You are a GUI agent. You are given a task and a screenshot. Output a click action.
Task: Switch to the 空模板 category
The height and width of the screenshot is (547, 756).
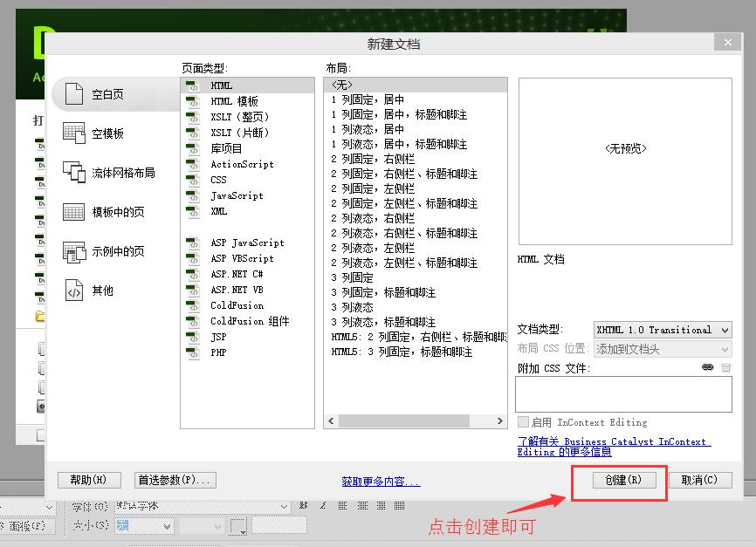[x=73, y=133]
